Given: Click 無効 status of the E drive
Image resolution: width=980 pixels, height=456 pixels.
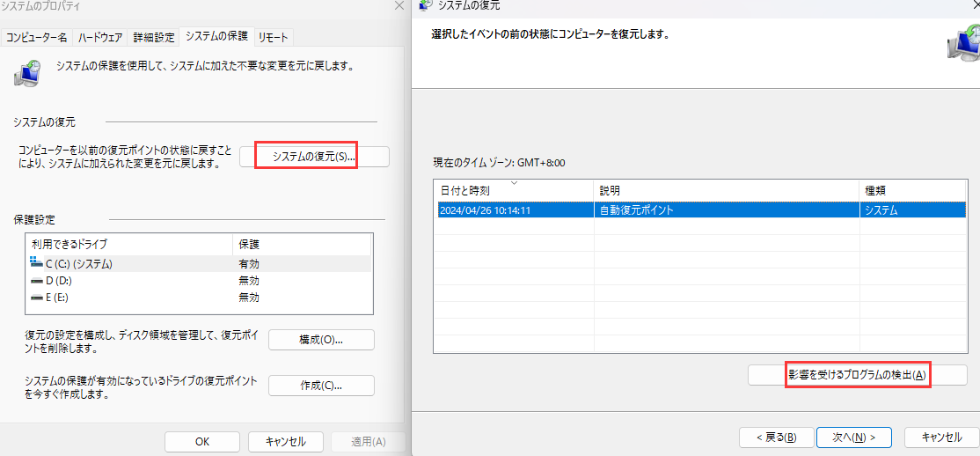Looking at the screenshot, I should (249, 298).
